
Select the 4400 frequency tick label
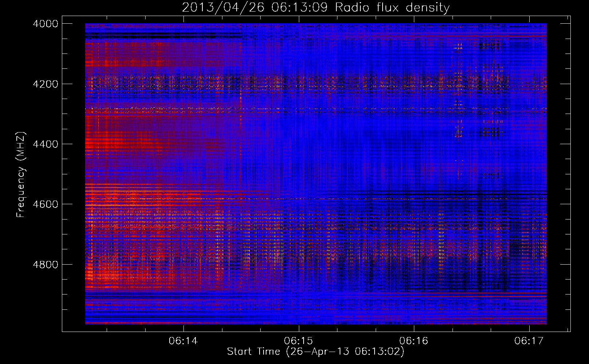point(46,144)
